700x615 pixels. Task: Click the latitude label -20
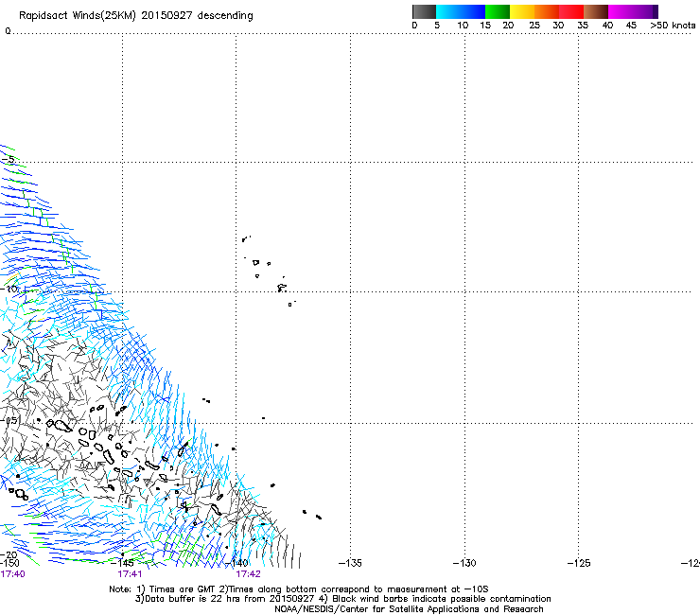tap(9, 554)
